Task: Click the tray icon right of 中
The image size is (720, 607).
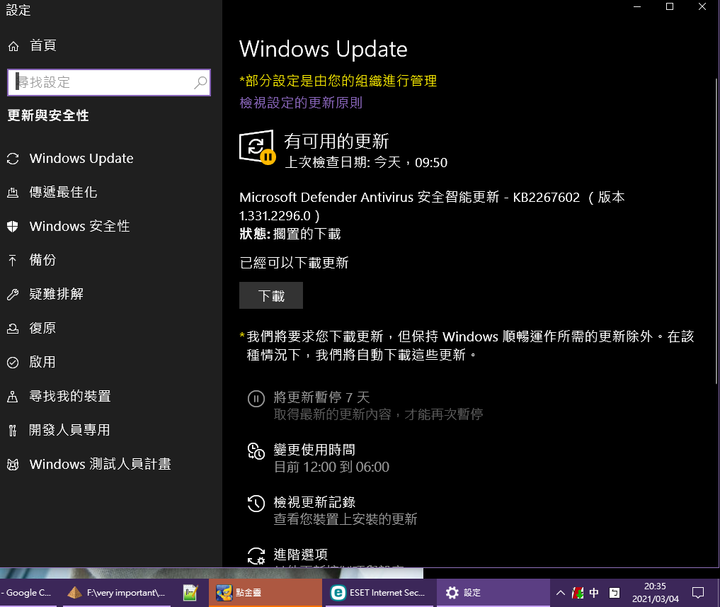Action: click(614, 593)
